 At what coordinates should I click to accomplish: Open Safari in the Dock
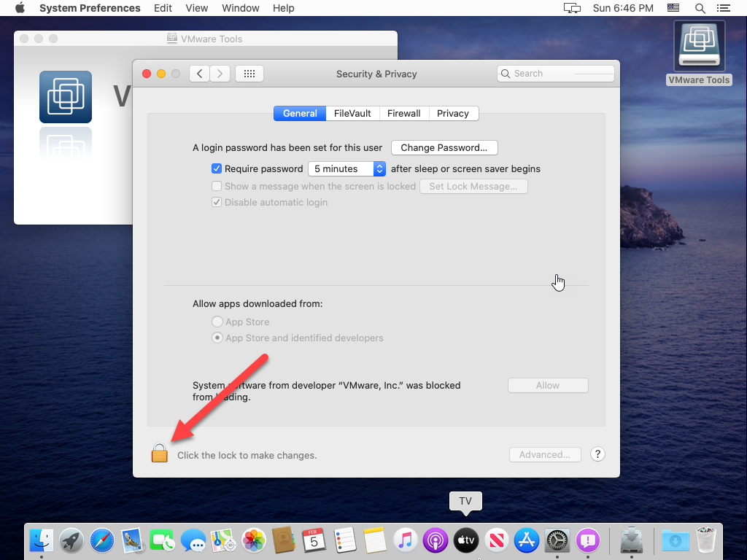click(x=102, y=540)
